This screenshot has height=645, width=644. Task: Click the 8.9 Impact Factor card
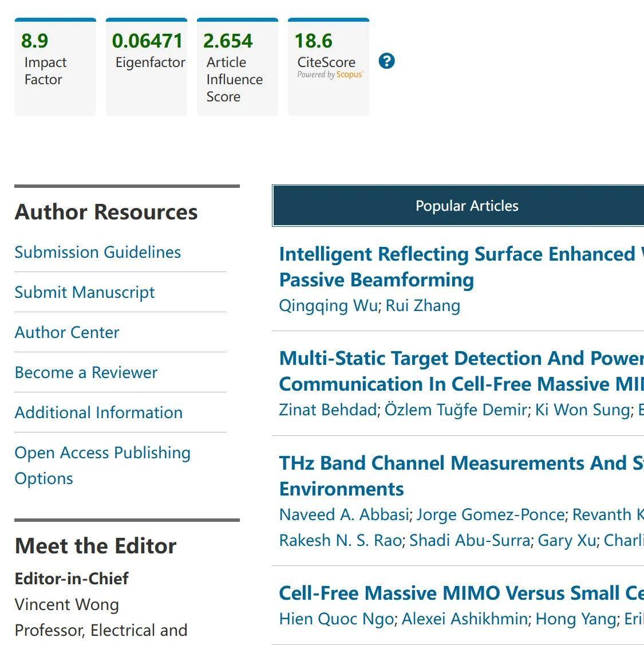[x=55, y=66]
